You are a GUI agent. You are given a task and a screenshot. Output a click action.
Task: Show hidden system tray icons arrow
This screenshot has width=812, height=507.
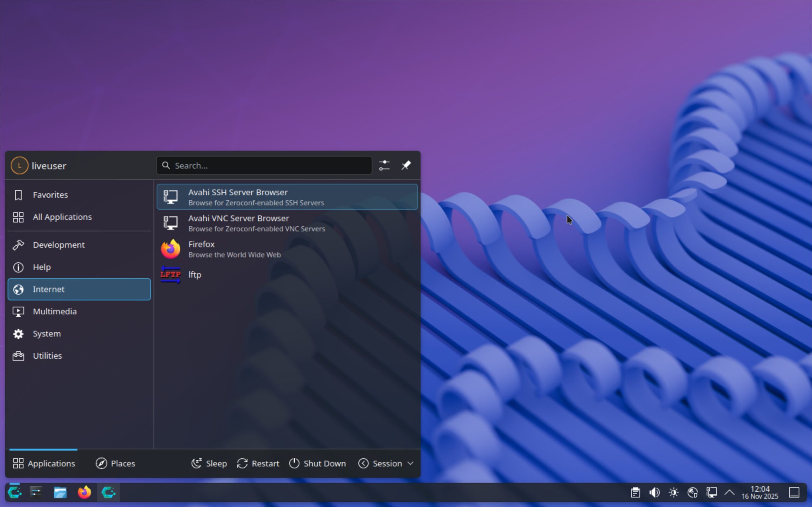[x=729, y=492]
